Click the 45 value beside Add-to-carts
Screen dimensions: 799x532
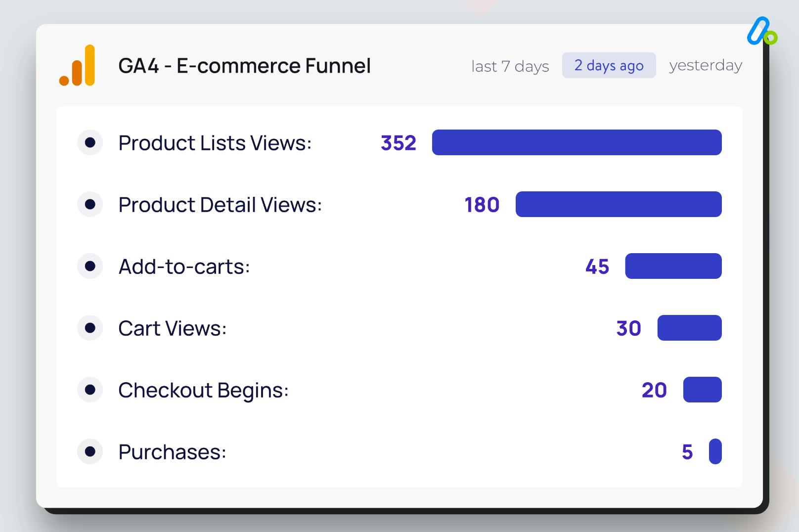[x=596, y=266]
